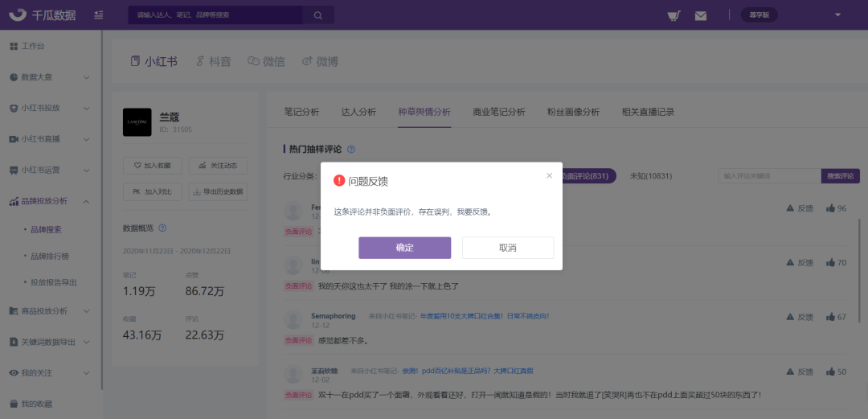Cancel feedback with the 取消 button

pos(508,248)
